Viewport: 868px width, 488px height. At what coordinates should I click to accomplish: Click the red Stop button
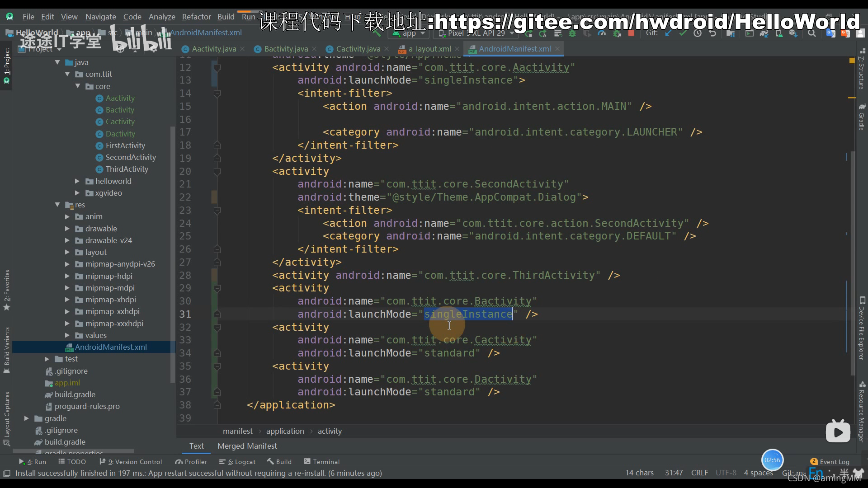click(631, 33)
